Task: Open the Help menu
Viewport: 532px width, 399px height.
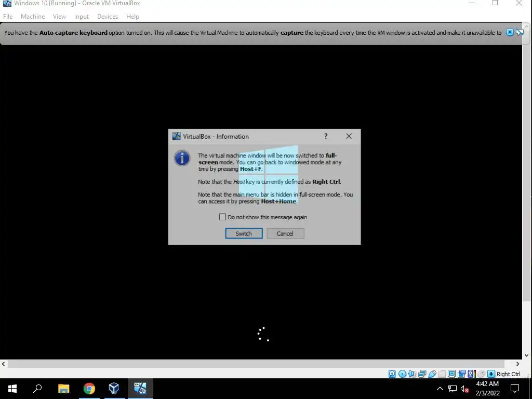Action: coord(132,16)
